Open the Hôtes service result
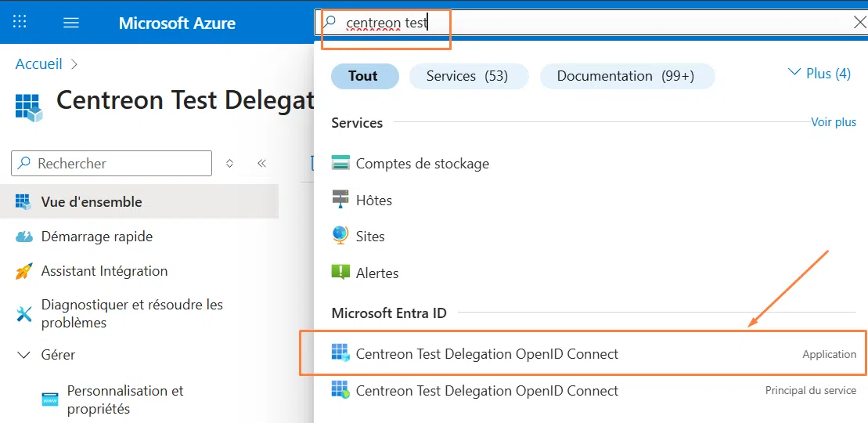This screenshot has height=423, width=868. (x=373, y=201)
